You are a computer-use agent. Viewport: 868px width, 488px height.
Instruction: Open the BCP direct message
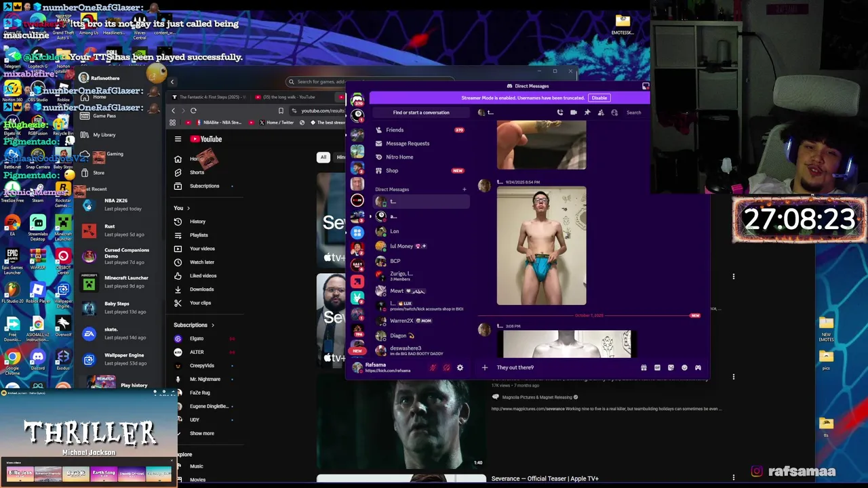click(420, 261)
